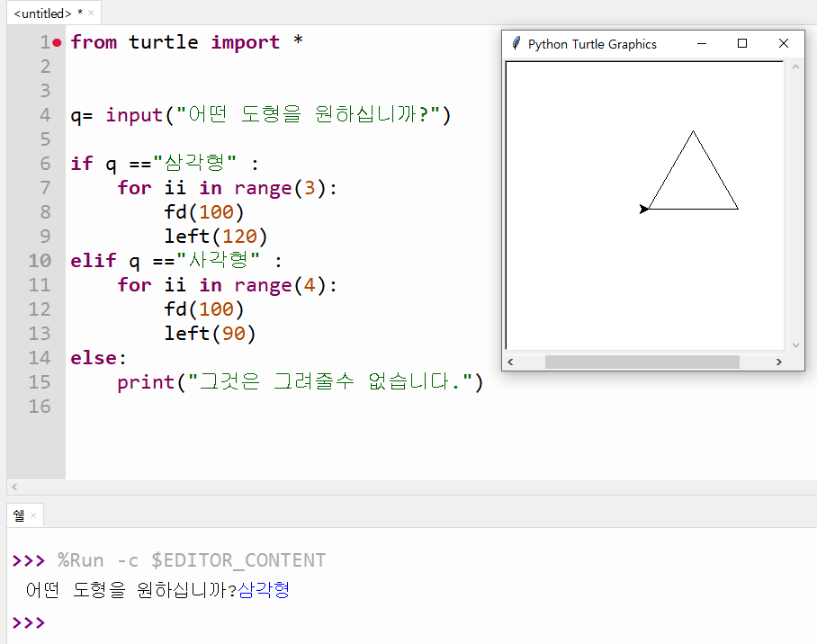Maximize the Python Turtle Graphics window
The image size is (817, 644).
(742, 44)
